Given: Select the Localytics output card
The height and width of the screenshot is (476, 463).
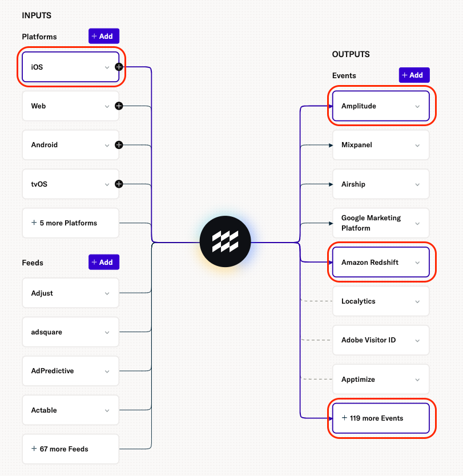Looking at the screenshot, I should coord(381,301).
